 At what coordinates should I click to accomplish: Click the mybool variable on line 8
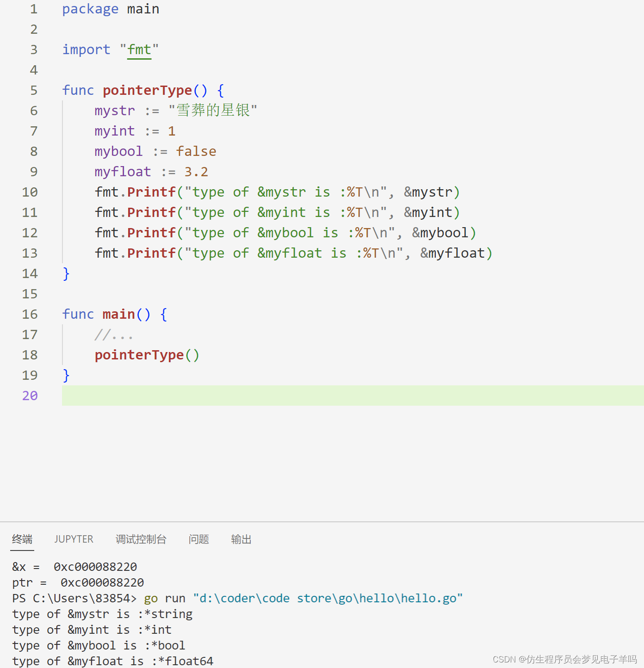[x=118, y=151]
